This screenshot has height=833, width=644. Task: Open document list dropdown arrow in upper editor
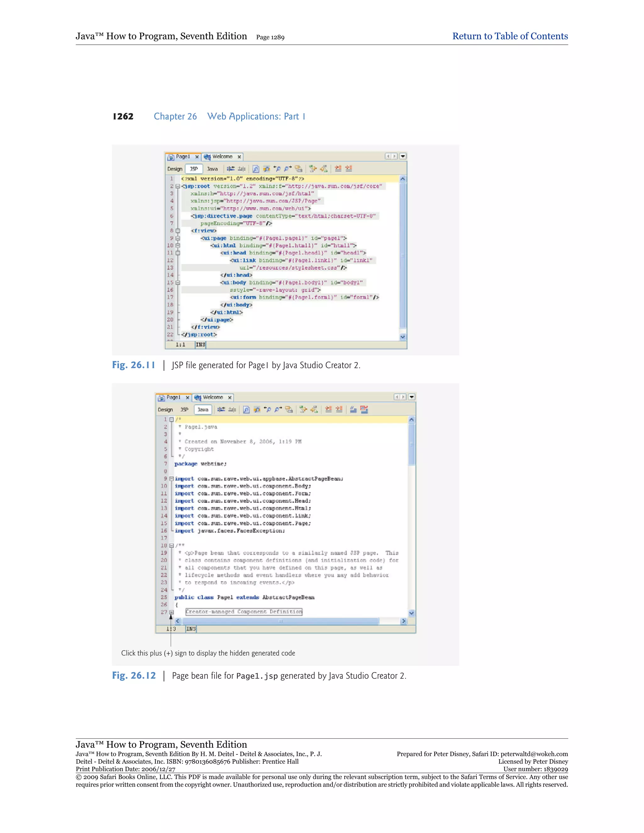coord(402,156)
